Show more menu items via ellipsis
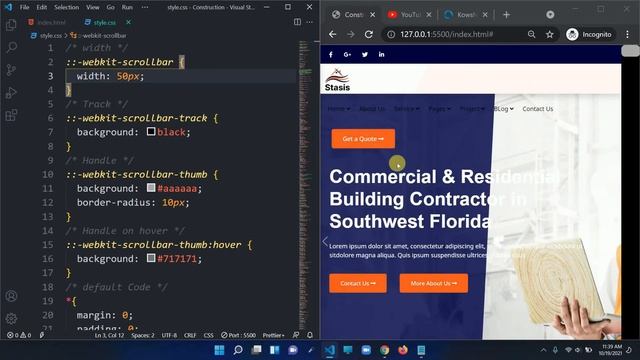Screen dimensions: 640x360 coord(145,7)
